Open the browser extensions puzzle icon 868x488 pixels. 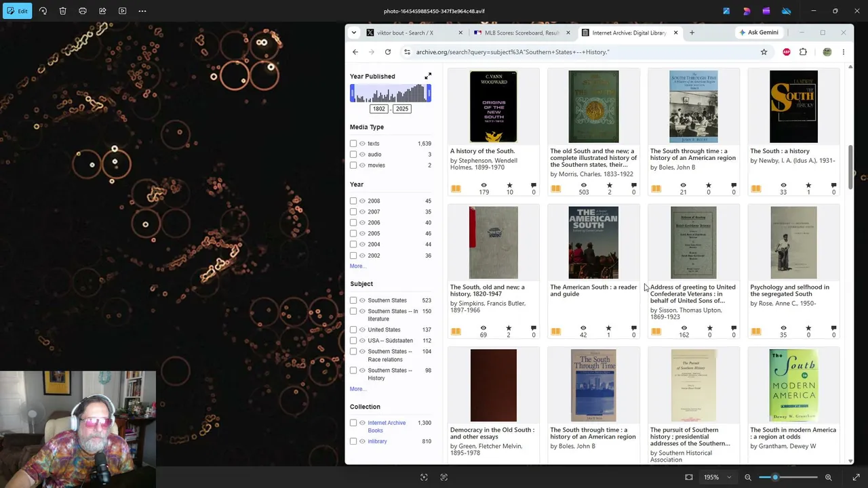[803, 52]
